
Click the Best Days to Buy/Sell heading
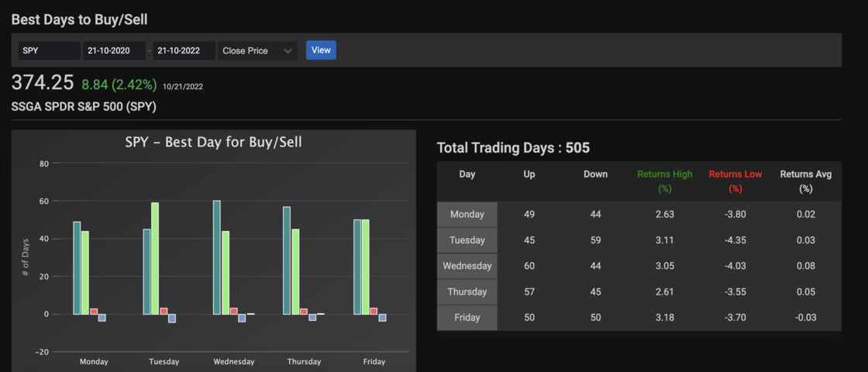(x=79, y=20)
